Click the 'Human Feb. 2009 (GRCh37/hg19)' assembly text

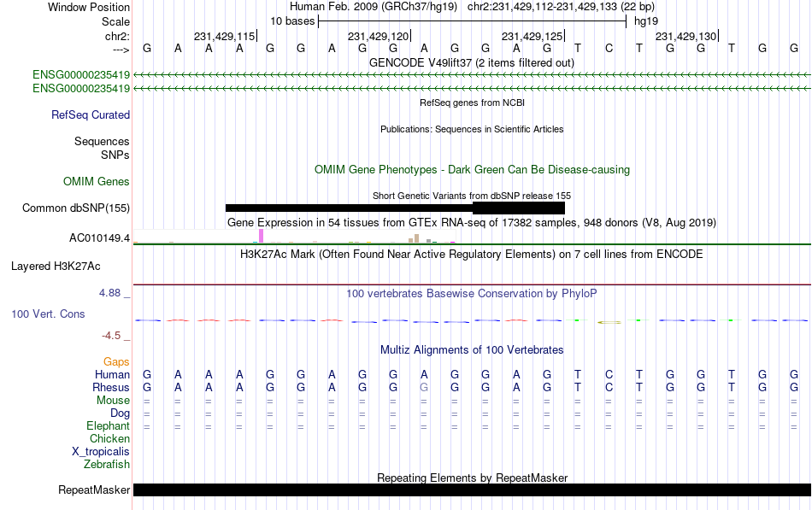[x=374, y=7]
